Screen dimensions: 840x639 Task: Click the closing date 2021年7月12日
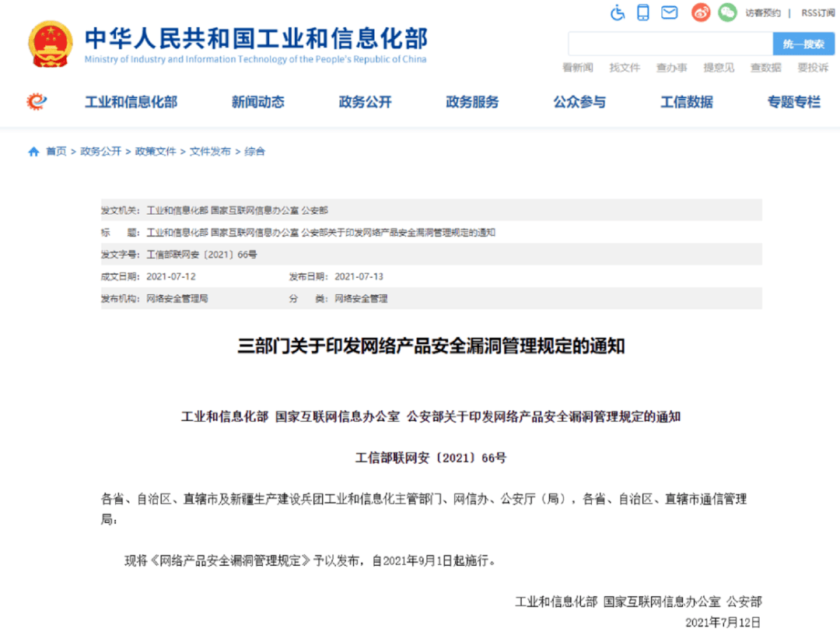[x=723, y=623]
